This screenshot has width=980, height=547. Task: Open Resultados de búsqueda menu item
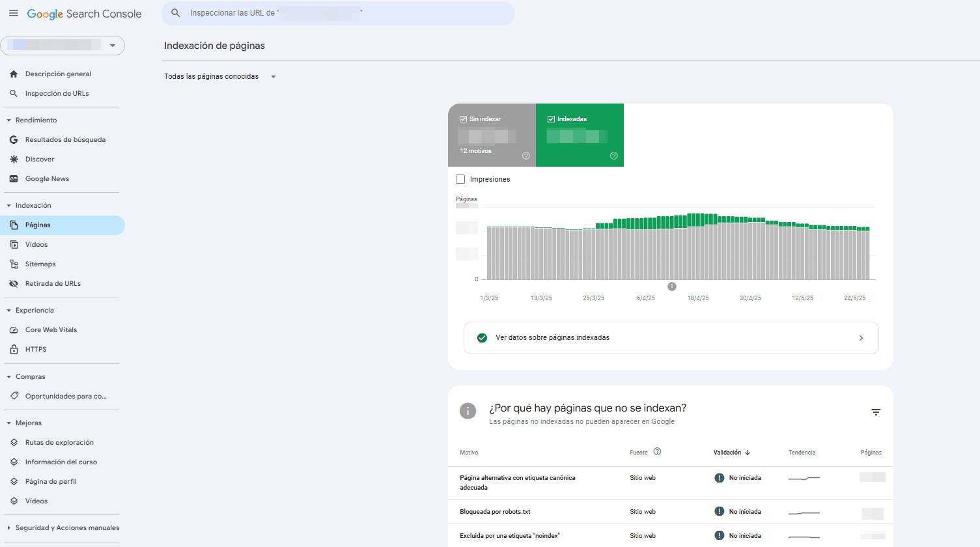63,140
